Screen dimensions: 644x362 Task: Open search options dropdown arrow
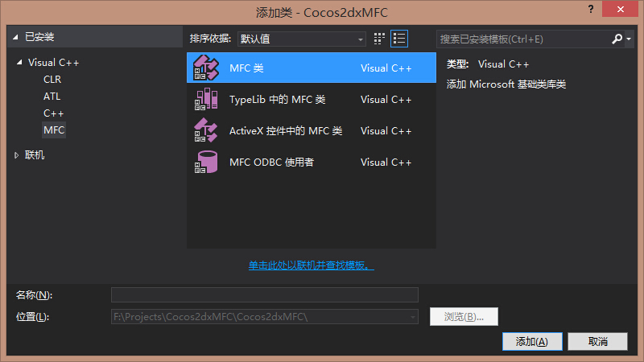(x=629, y=39)
